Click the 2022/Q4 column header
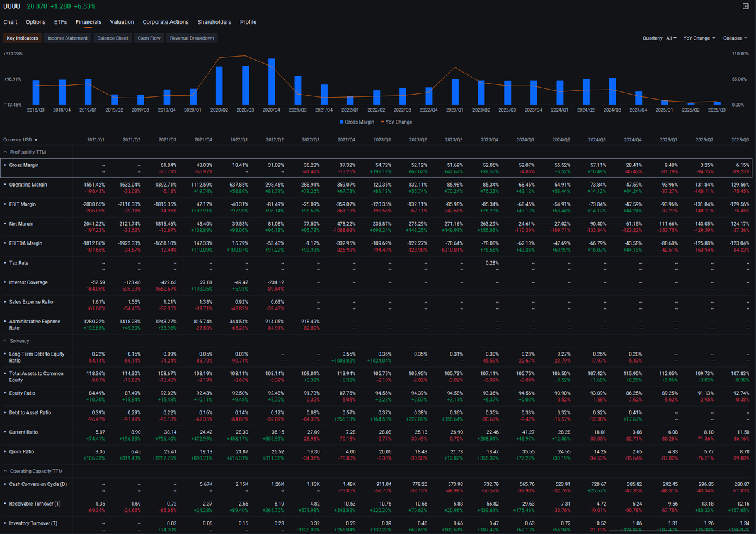This screenshot has width=756, height=534. pos(346,139)
